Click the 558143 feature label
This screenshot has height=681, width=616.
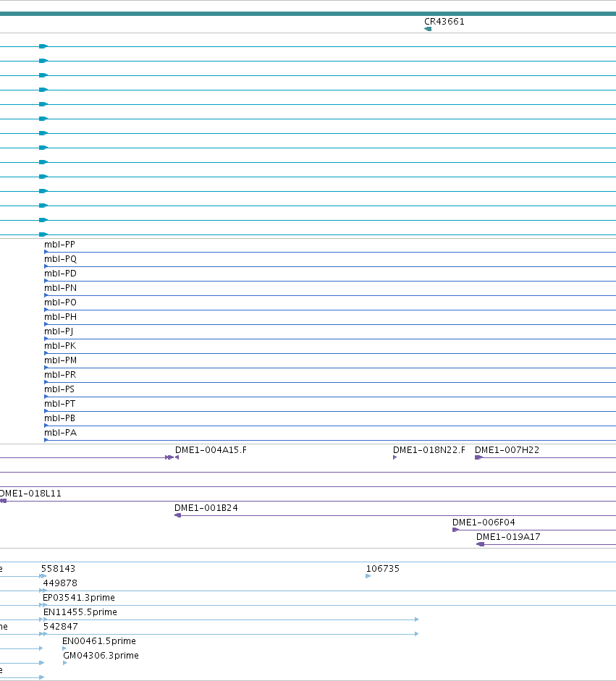(x=58, y=569)
